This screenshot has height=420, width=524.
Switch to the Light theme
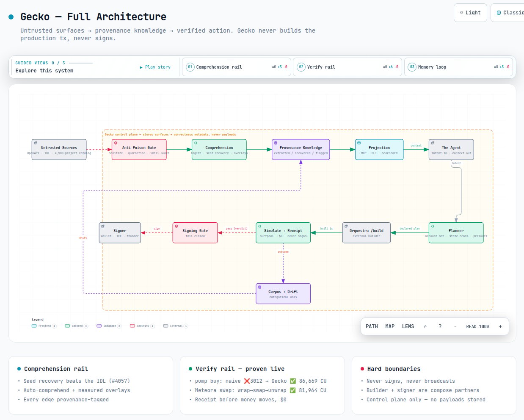coord(470,13)
